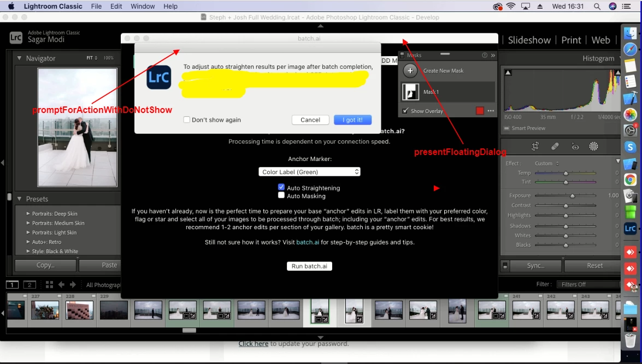Open Safari from the dock
This screenshot has width=642, height=364.
tap(630, 49)
